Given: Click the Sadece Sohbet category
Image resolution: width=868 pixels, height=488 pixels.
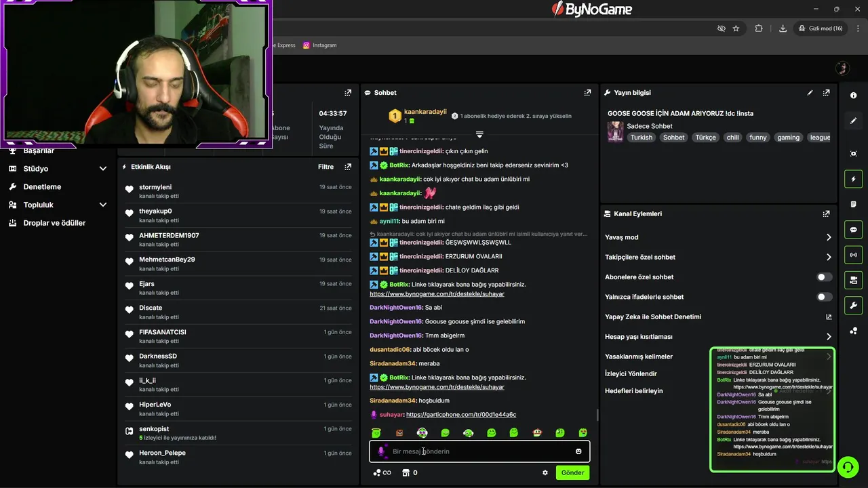Looking at the screenshot, I should [650, 126].
